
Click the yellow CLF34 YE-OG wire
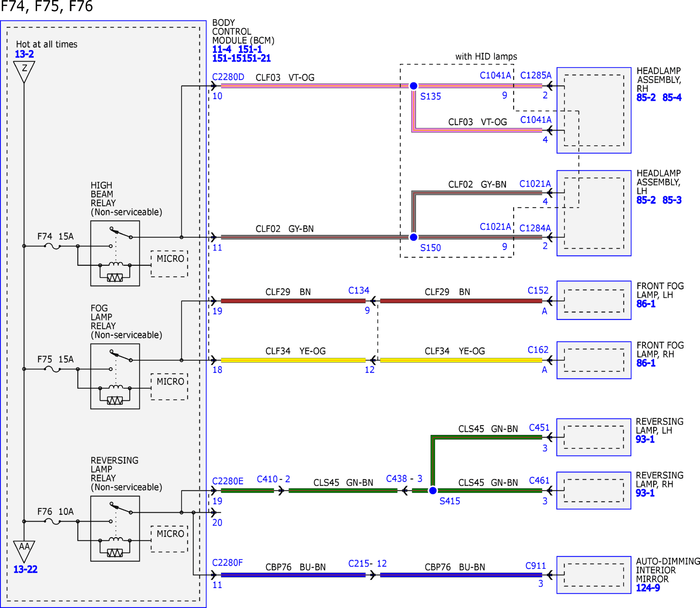(x=293, y=360)
